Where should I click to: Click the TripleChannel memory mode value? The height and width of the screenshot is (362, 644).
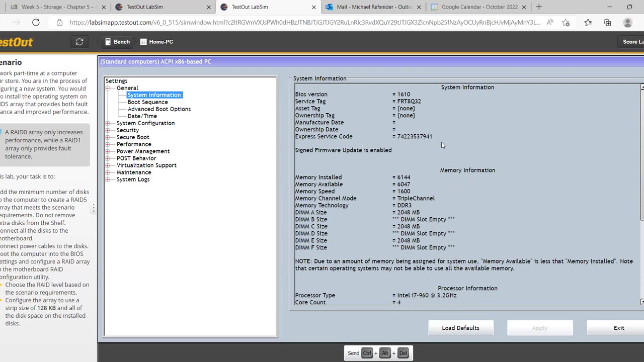pyautogui.click(x=416, y=199)
